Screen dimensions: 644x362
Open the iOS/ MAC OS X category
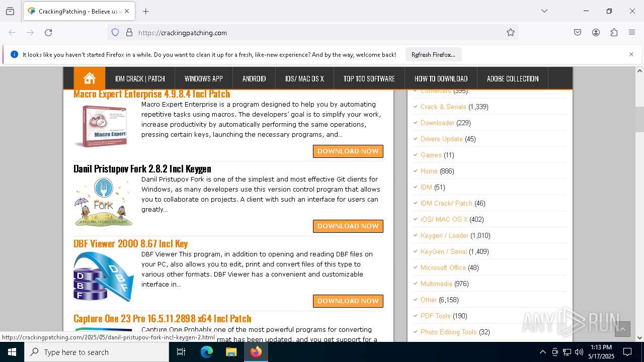point(444,219)
